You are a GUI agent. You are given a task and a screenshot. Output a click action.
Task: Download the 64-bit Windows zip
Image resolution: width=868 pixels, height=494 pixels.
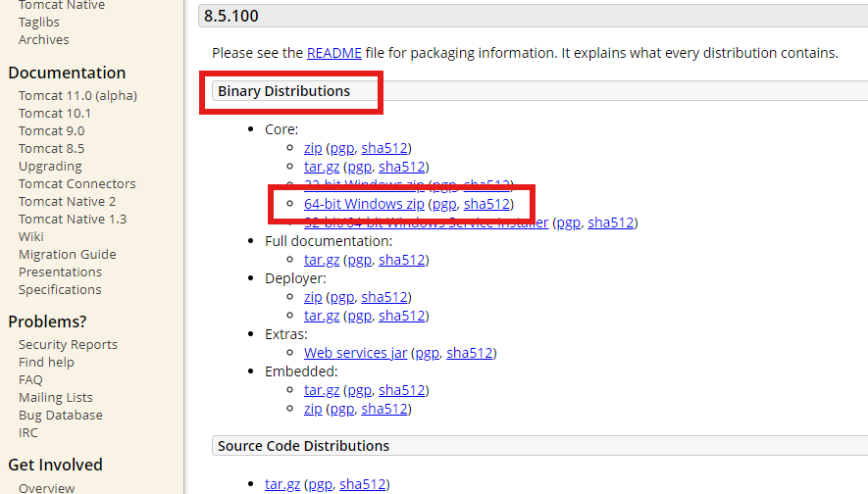pyautogui.click(x=364, y=204)
